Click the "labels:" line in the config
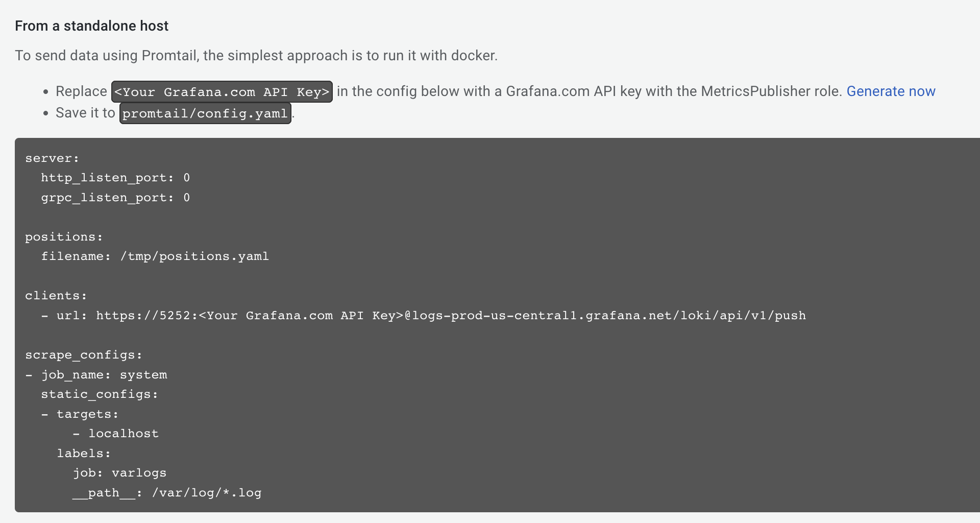Viewport: 980px width, 523px height. 84,454
